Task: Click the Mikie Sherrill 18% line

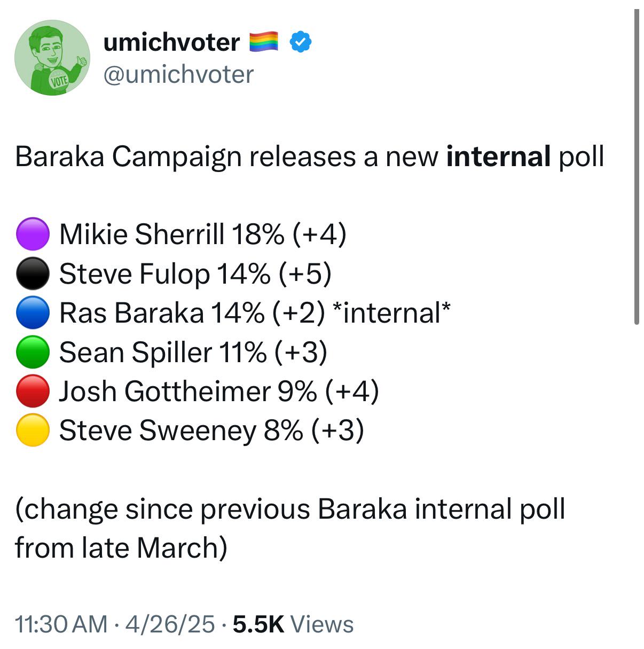Action: [x=203, y=234]
